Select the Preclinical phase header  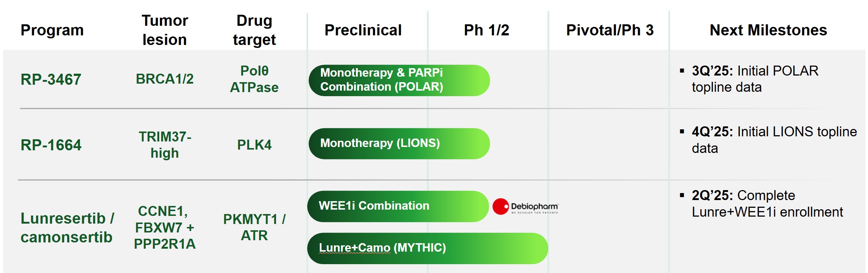click(363, 30)
